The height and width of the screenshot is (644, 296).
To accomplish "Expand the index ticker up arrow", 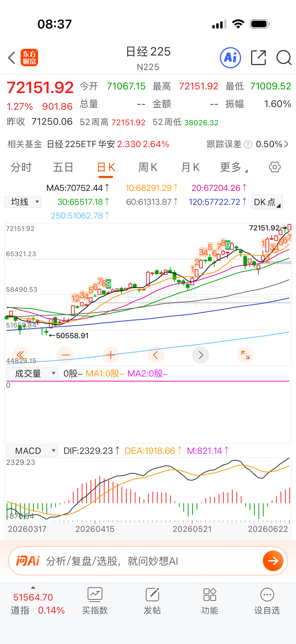I will [x=33, y=588].
